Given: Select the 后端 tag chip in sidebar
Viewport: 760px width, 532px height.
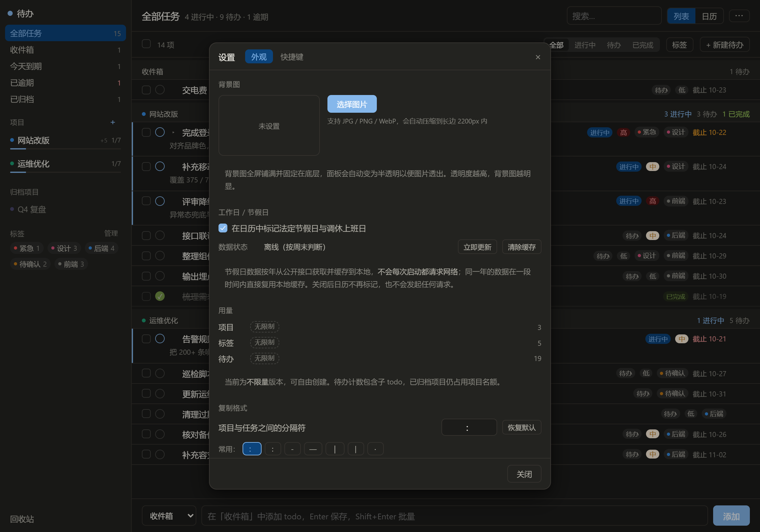Looking at the screenshot, I should coord(101,248).
